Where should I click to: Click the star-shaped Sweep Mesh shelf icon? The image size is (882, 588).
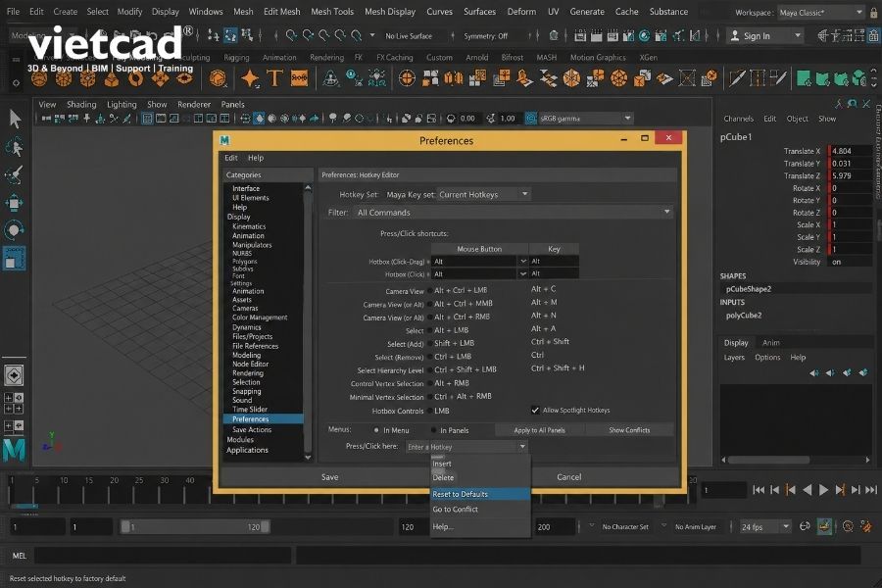coord(250,78)
